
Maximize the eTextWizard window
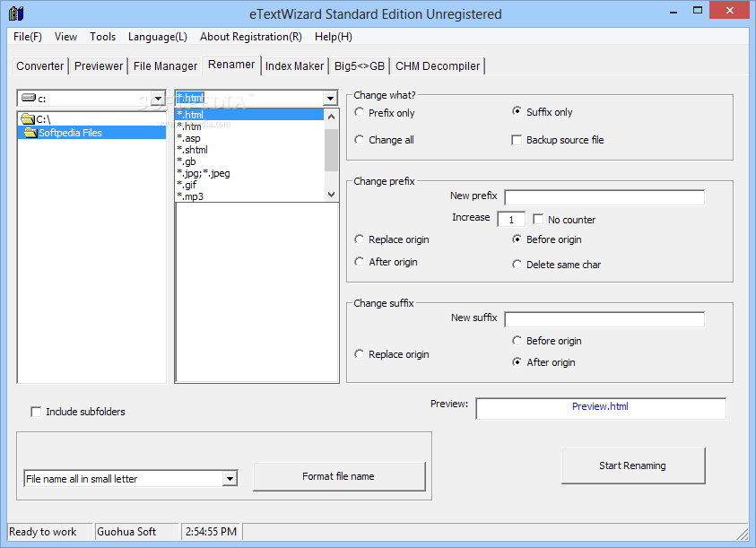(x=697, y=10)
